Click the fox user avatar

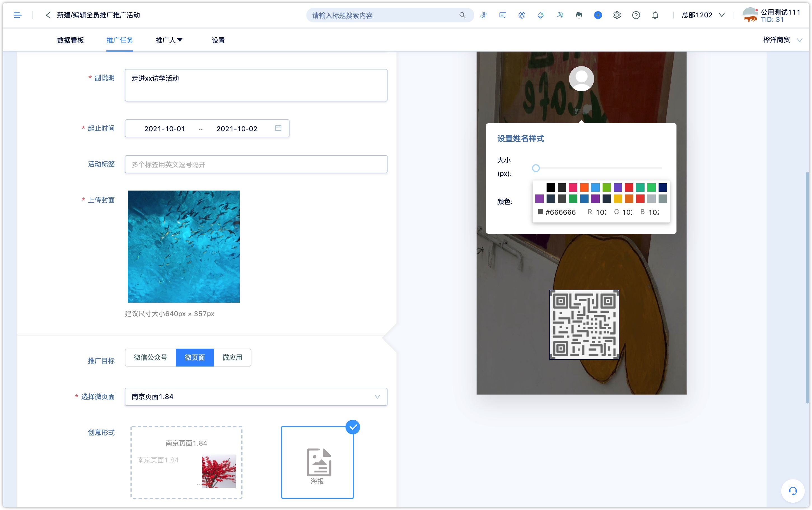click(x=750, y=15)
